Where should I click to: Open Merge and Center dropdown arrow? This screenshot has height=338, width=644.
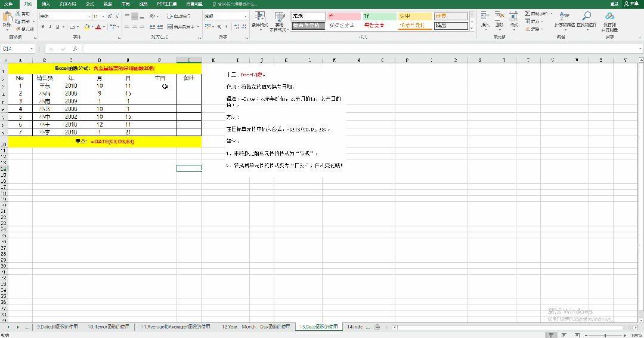click(199, 27)
